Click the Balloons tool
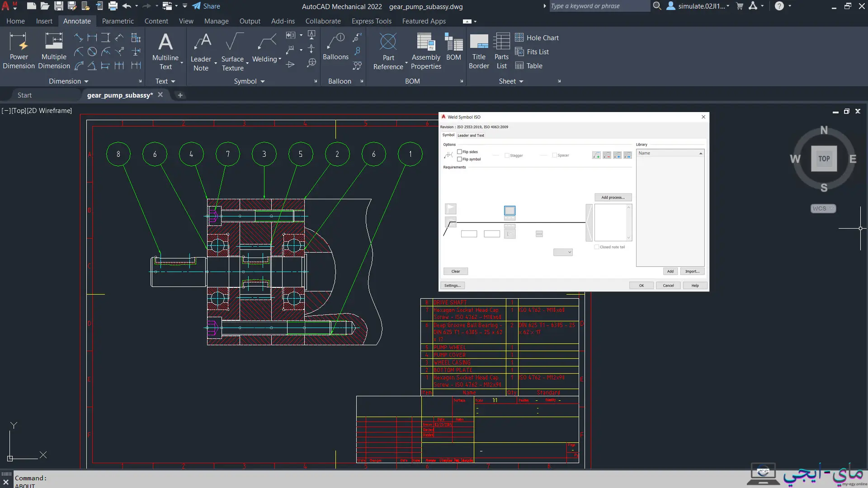The width and height of the screenshot is (868, 488). [x=335, y=46]
